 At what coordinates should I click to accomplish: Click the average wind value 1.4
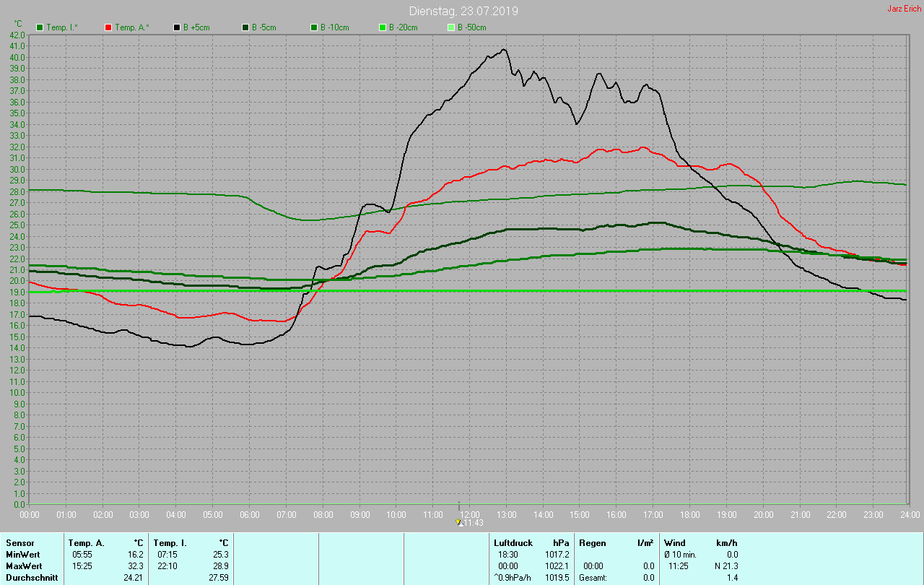click(732, 578)
